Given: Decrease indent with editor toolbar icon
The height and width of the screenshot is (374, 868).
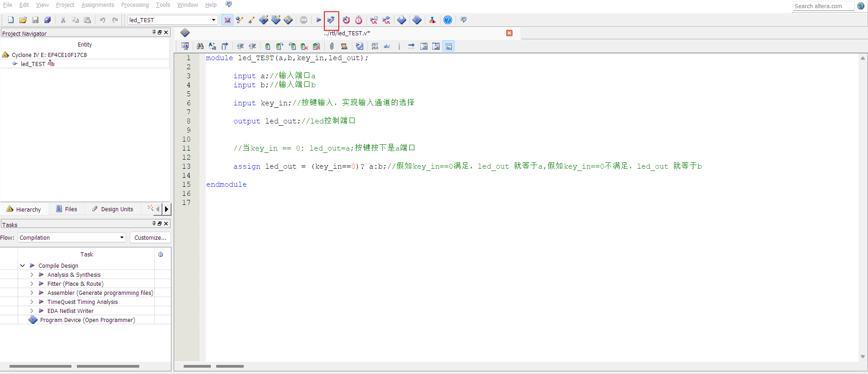Looking at the screenshot, I should click(x=252, y=46).
